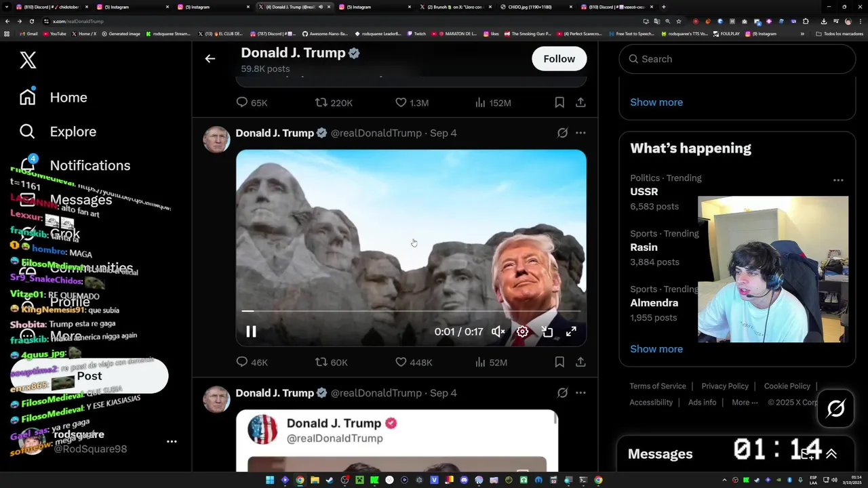This screenshot has width=868, height=488.
Task: Click Show more under What's happening
Action: pyautogui.click(x=656, y=349)
